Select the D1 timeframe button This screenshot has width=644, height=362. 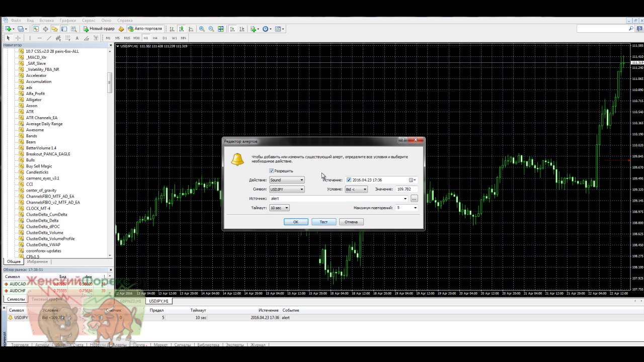(x=165, y=38)
